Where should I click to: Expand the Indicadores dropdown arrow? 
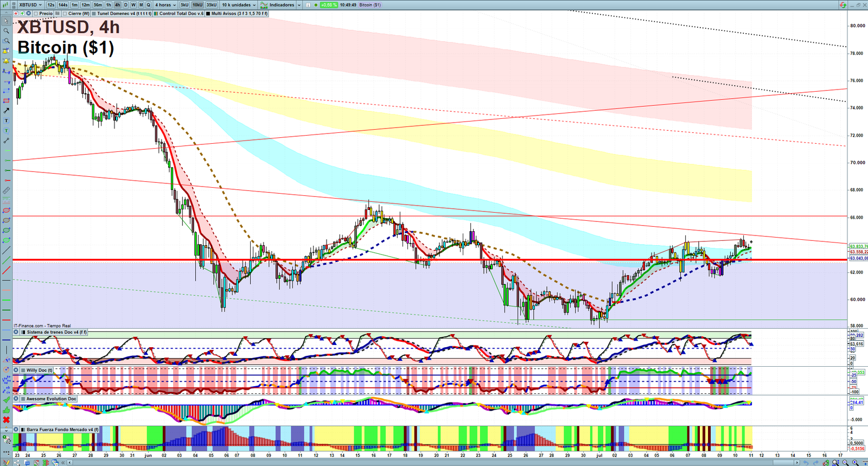[299, 5]
